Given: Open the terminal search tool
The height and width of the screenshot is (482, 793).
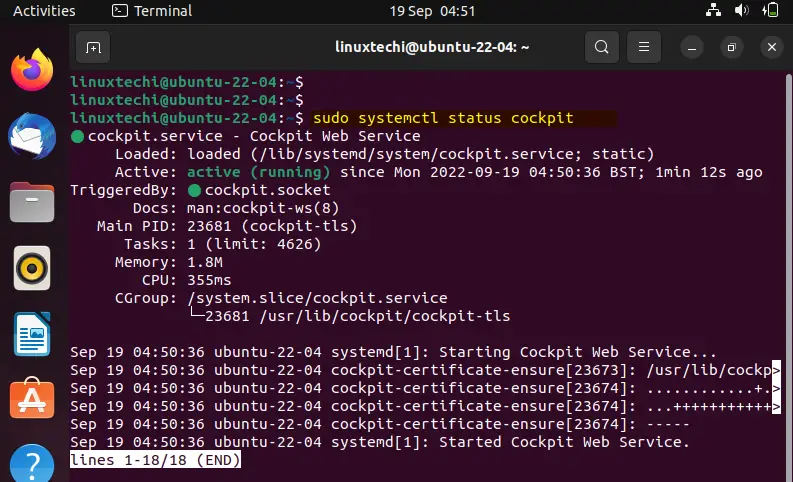Looking at the screenshot, I should coord(601,48).
